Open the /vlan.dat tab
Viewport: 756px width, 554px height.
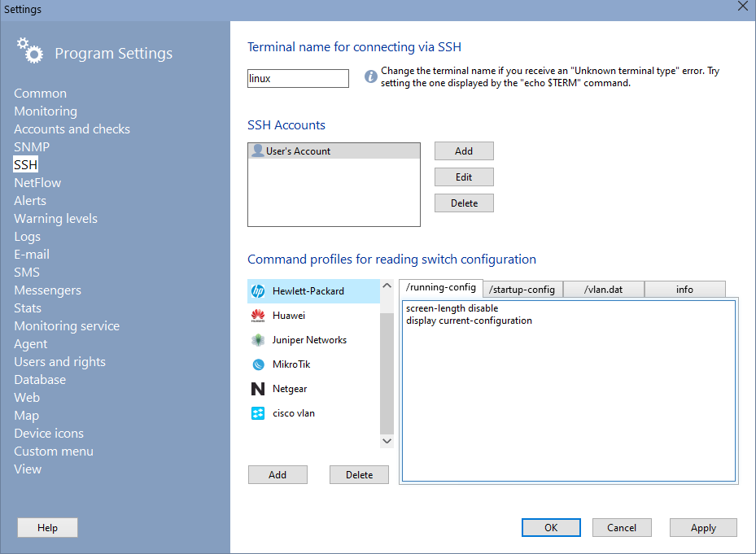(x=603, y=288)
